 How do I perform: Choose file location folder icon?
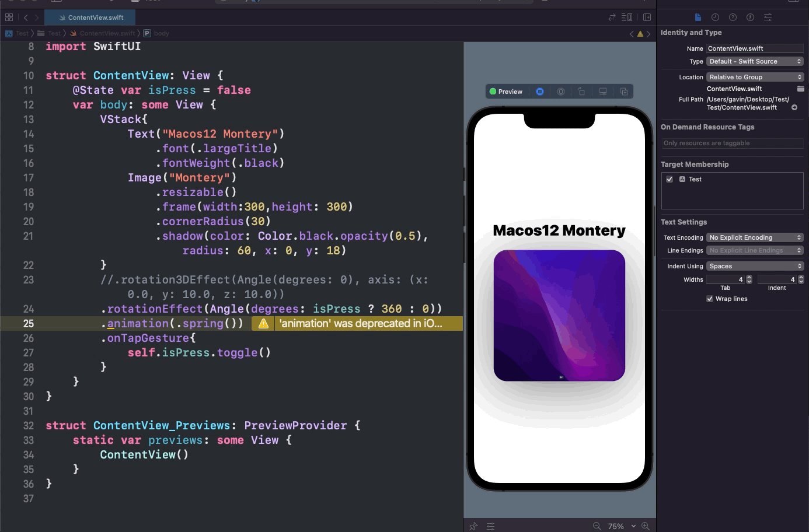tap(801, 89)
